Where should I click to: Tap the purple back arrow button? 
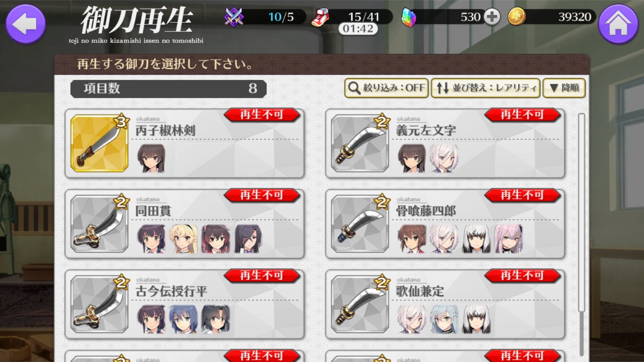25,24
